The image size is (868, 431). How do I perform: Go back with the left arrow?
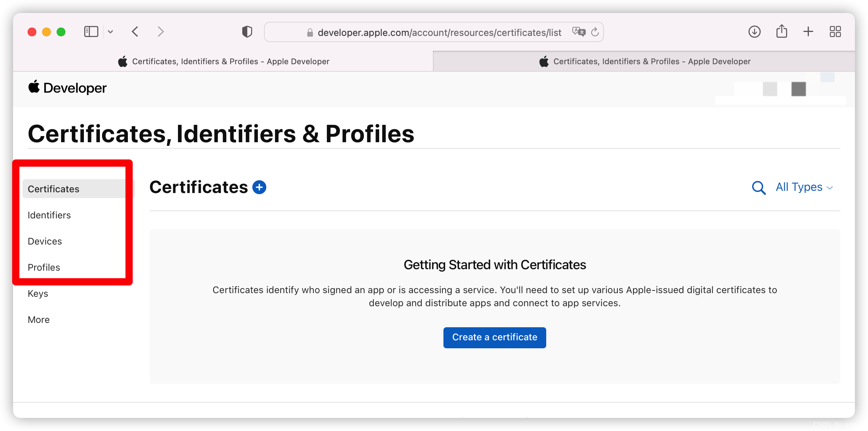(135, 32)
